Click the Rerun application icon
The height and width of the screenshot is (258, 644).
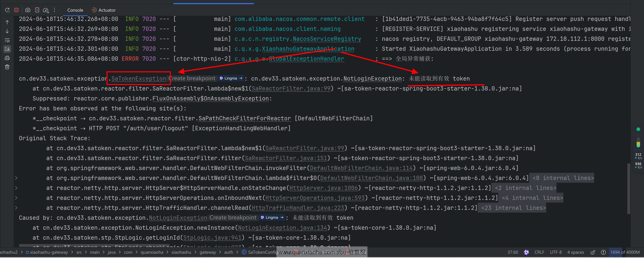7,10
